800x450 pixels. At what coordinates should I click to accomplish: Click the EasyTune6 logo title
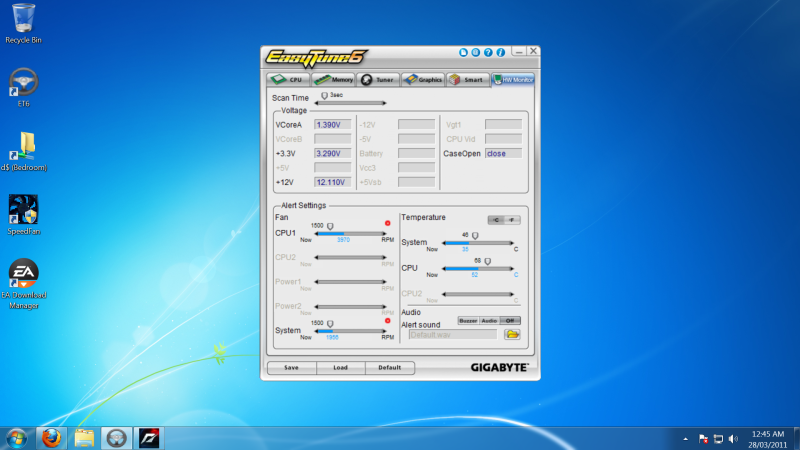coord(316,58)
